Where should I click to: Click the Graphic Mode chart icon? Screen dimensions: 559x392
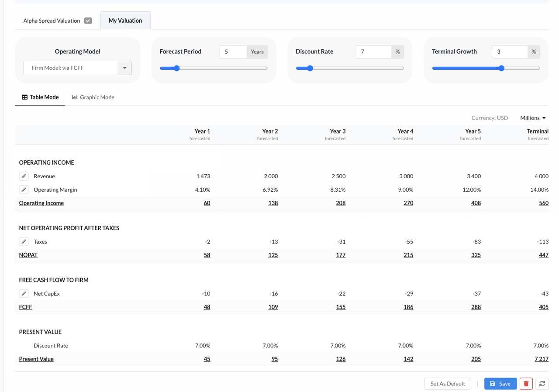[x=75, y=97]
